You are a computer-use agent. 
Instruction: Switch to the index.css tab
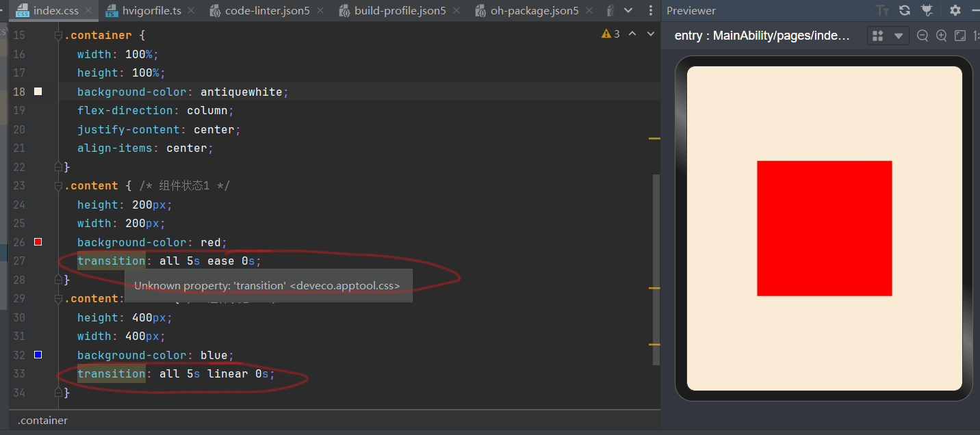click(55, 11)
